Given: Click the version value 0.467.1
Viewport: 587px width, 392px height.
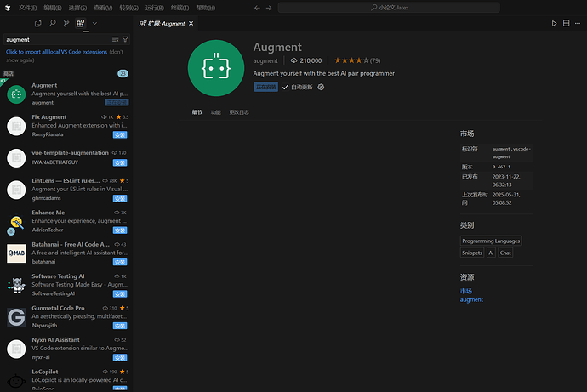Looking at the screenshot, I should (x=501, y=167).
